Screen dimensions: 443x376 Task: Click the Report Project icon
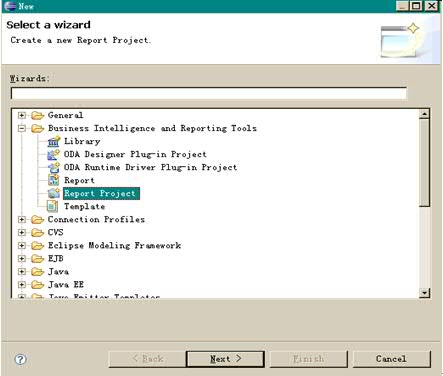[x=53, y=193]
